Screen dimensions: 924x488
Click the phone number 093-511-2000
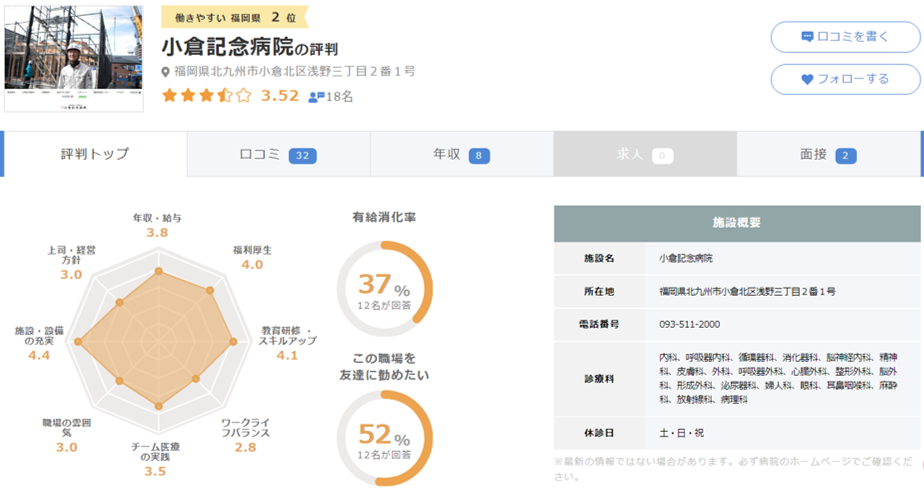point(689,325)
